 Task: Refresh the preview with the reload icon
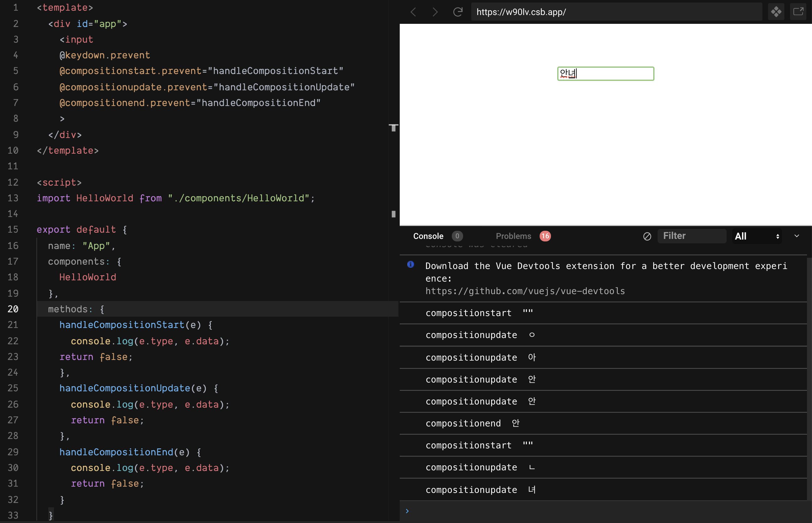tap(458, 12)
